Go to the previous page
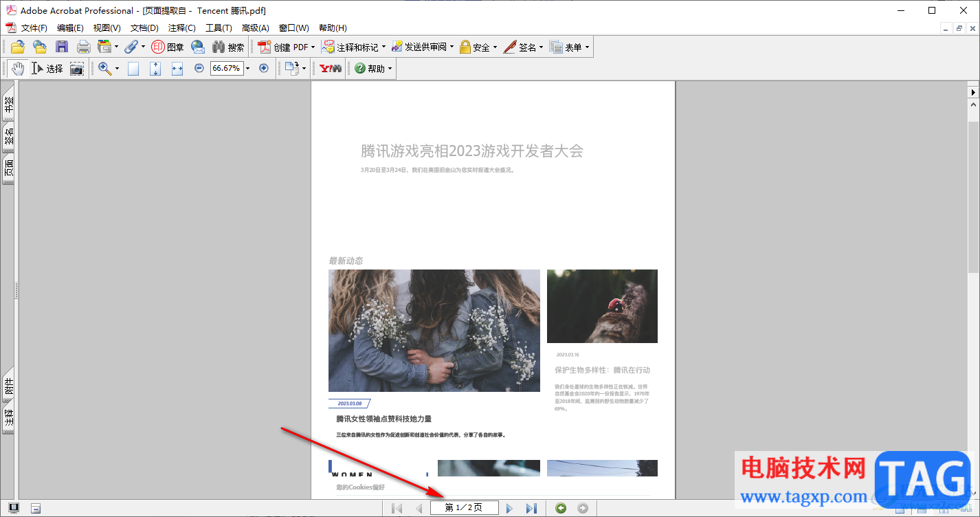Viewport: 980px width, 517px height. tap(419, 508)
